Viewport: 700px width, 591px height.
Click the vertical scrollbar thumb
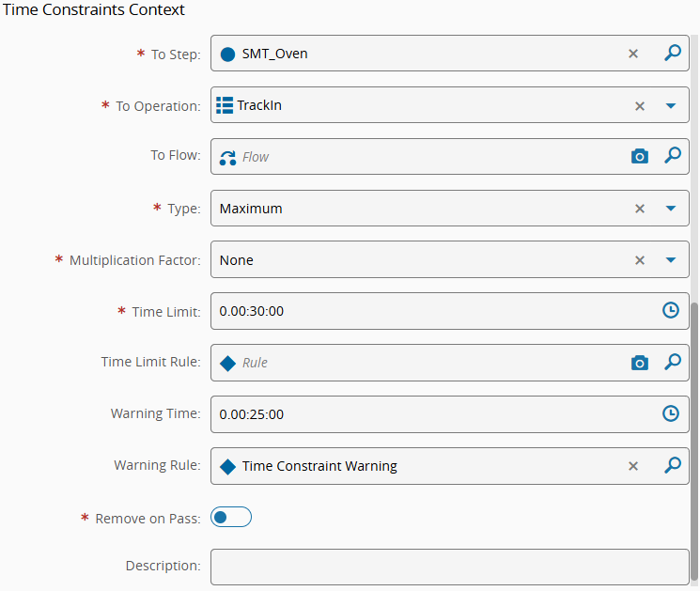(694, 442)
